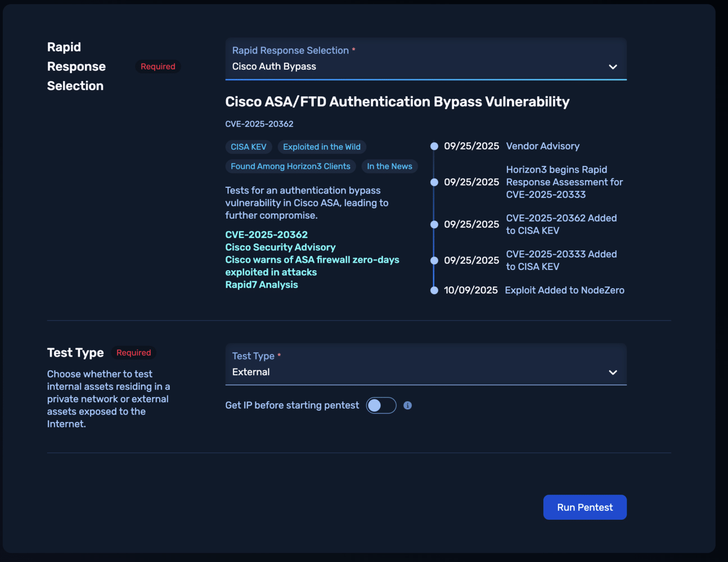Click the timeline dot for Exploit Added to NodeZero
The height and width of the screenshot is (562, 728).
pos(434,290)
